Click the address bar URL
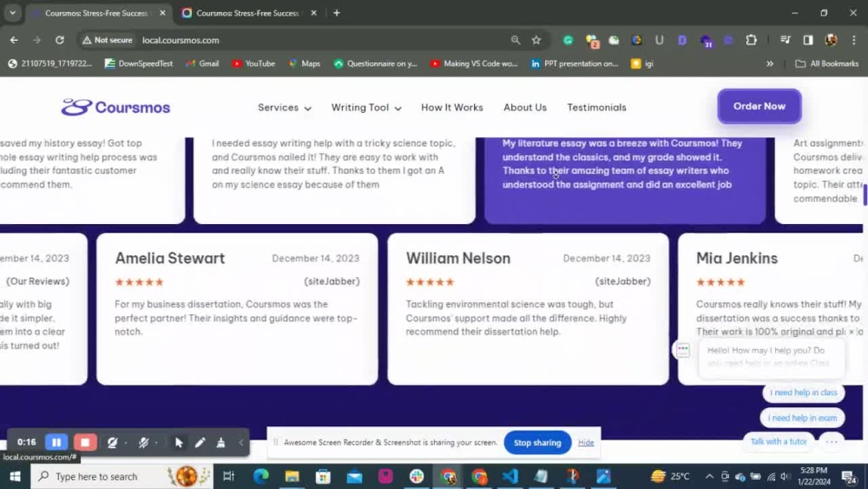This screenshot has height=489, width=868. pos(181,40)
